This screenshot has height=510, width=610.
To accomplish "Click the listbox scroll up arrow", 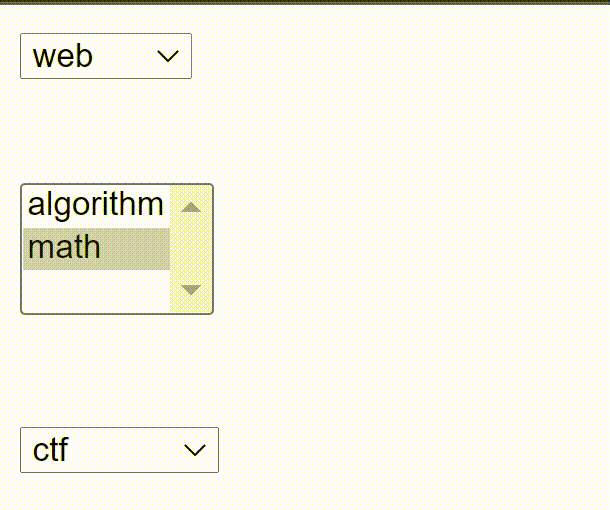I will click(x=191, y=207).
